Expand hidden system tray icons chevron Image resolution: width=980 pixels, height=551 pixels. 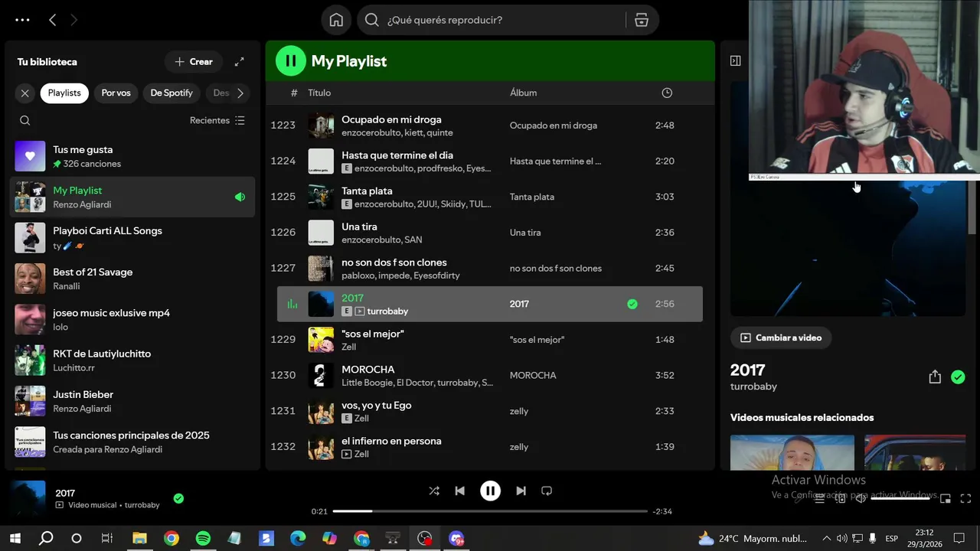point(826,538)
